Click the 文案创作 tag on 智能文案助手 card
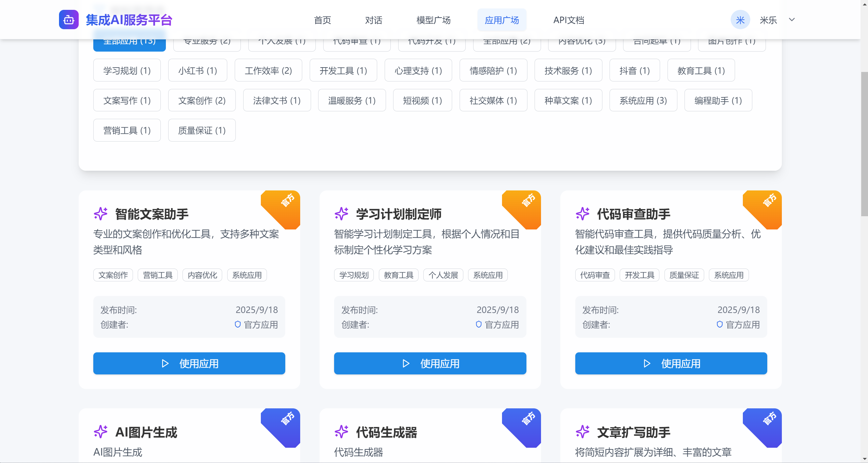Viewport: 868px width, 463px height. pyautogui.click(x=113, y=275)
